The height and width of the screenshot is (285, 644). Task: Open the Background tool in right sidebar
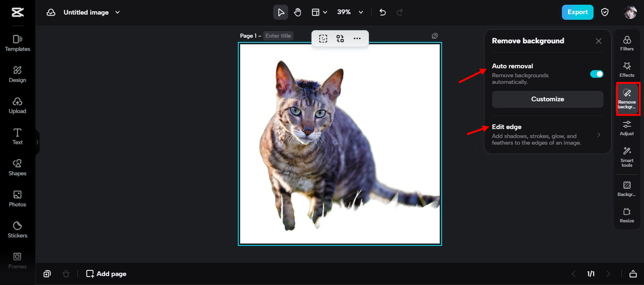pos(627,189)
